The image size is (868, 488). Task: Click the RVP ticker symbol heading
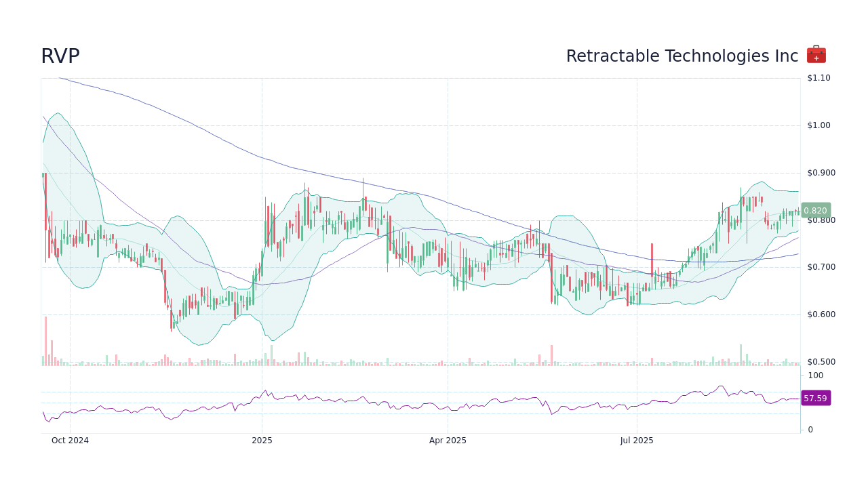[x=60, y=56]
